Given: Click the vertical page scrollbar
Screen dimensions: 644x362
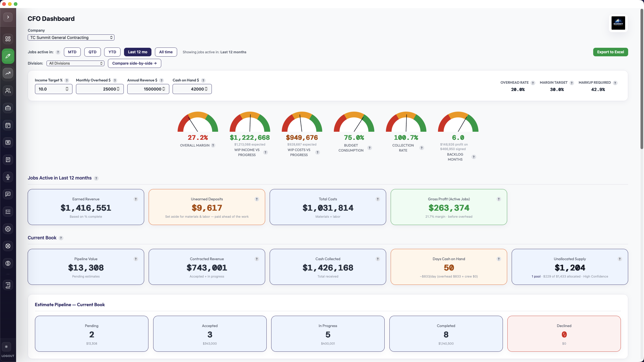Looking at the screenshot, I should (x=642, y=79).
